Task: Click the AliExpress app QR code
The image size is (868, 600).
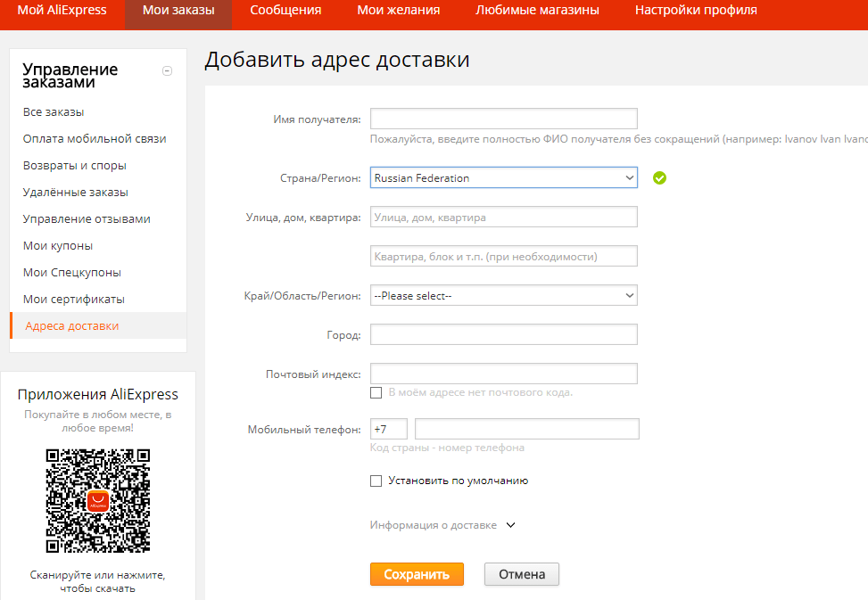Action: coord(98,500)
